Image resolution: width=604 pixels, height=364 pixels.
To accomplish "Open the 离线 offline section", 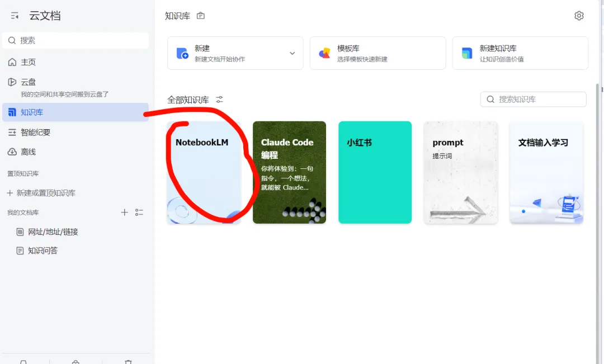I will (75, 152).
